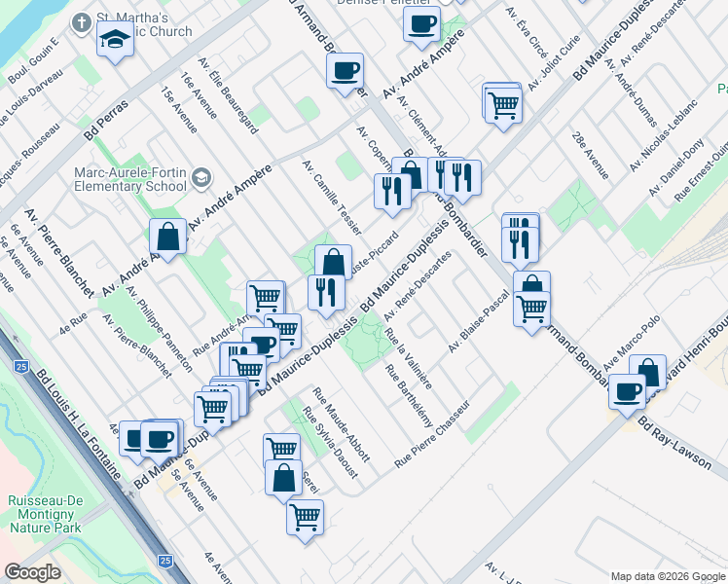Open grocery cart marker near Av. Blaise-Pascal
The width and height of the screenshot is (728, 584).
pos(532,312)
